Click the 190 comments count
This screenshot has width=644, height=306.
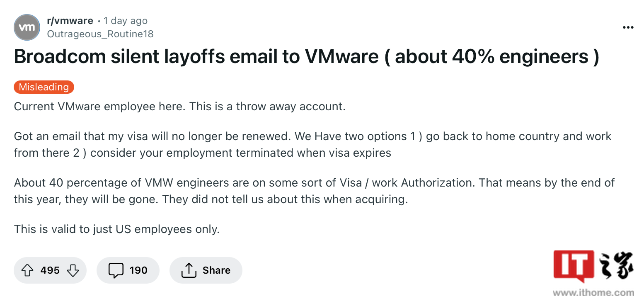point(138,270)
